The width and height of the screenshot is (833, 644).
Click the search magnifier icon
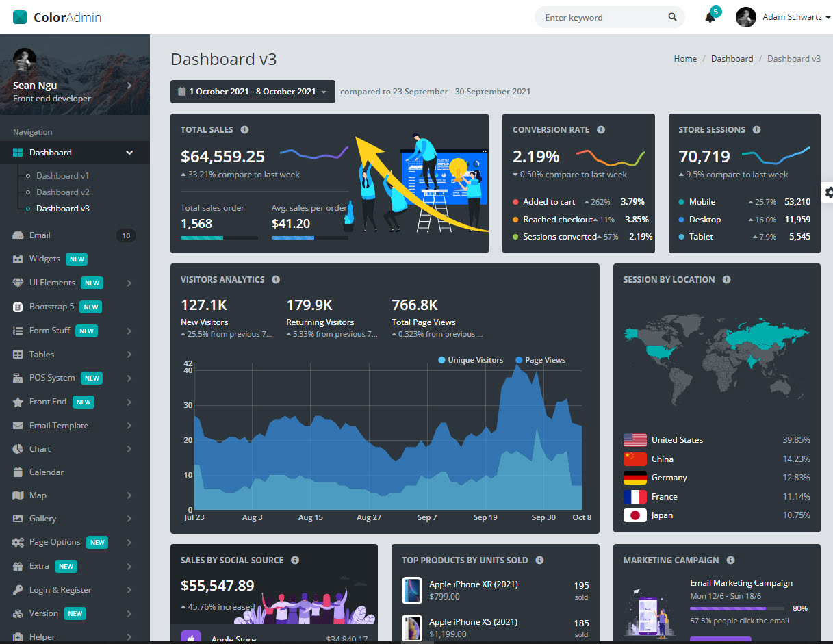click(673, 17)
